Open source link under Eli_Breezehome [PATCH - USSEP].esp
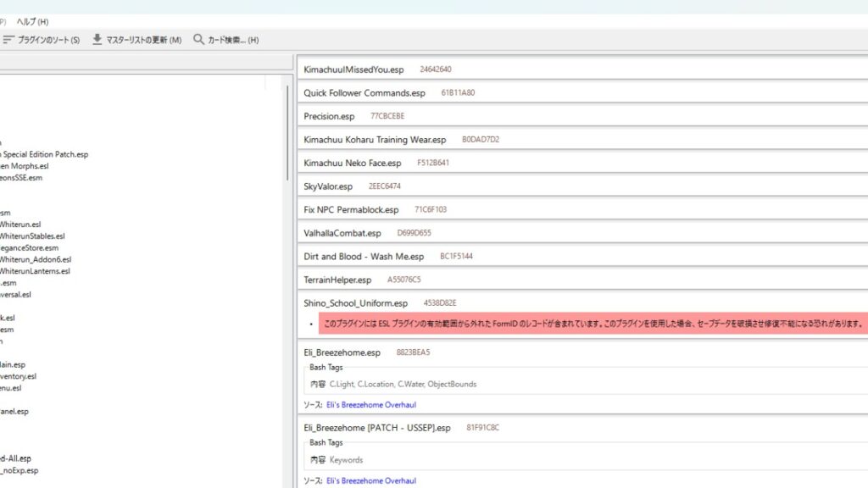 coord(371,481)
